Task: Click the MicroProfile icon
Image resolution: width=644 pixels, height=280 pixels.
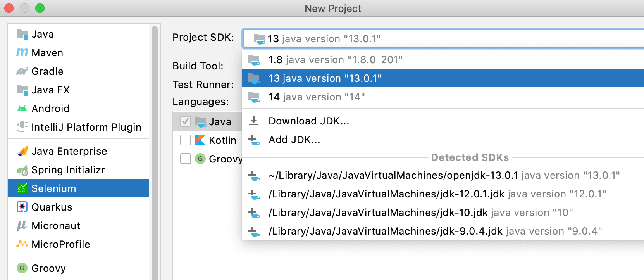Action: click(x=22, y=244)
